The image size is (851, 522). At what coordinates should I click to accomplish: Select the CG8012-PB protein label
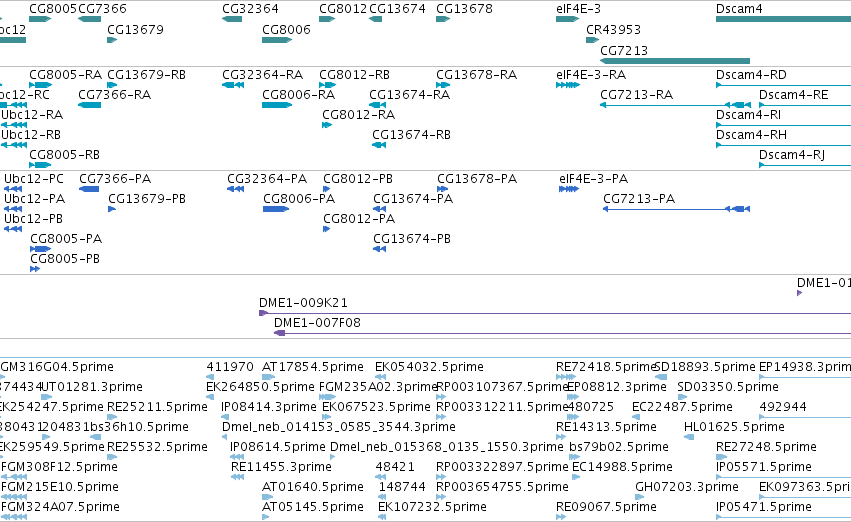(x=358, y=179)
